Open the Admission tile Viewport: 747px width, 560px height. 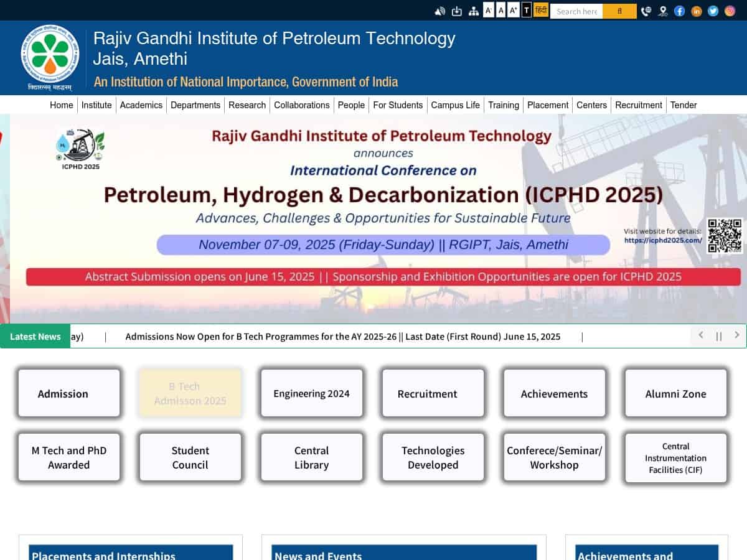(69, 393)
